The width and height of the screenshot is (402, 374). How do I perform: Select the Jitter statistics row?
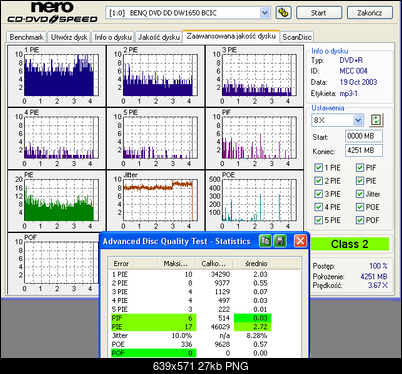pos(192,335)
